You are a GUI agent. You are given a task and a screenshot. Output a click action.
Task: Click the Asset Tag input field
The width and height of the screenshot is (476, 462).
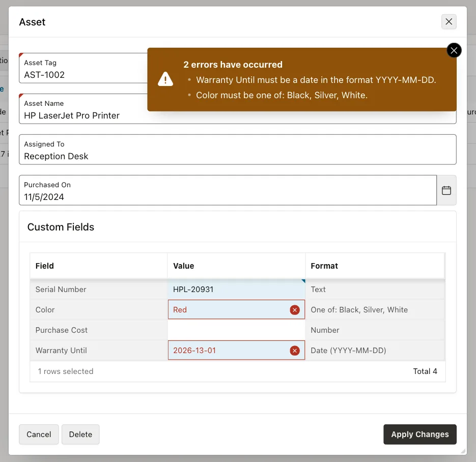click(x=83, y=68)
